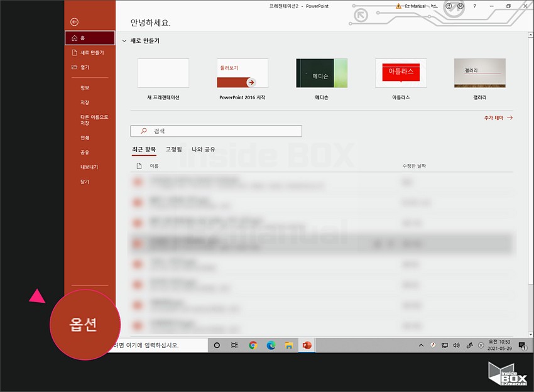Open Cortana circle on the taskbar
534x392 pixels.
point(217,346)
